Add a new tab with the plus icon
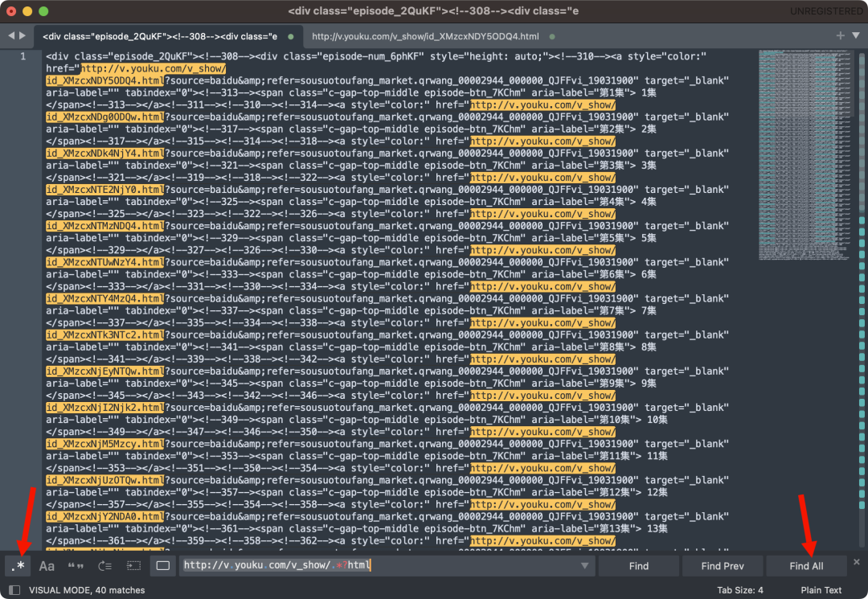This screenshot has height=599, width=868. tap(840, 36)
